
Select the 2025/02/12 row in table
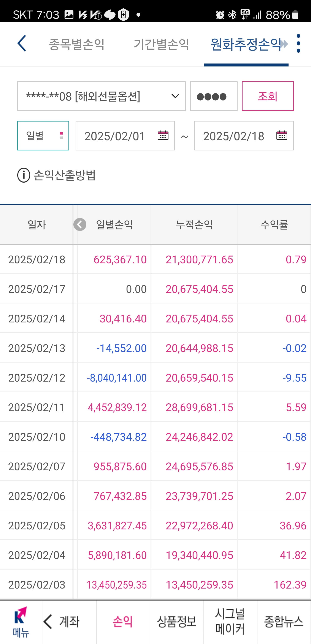(x=155, y=377)
